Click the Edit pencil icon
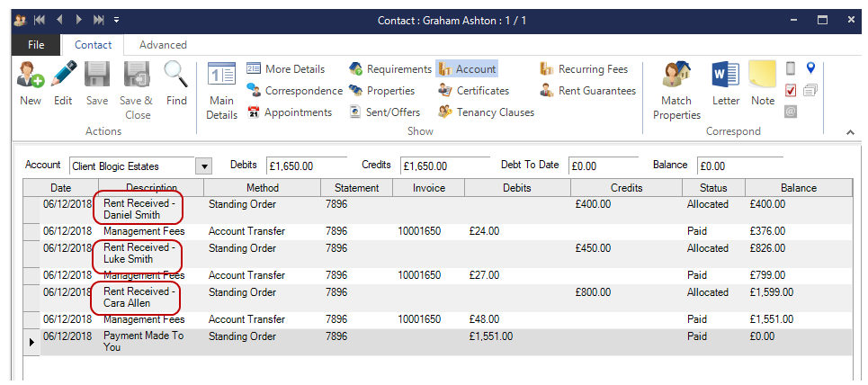 (x=63, y=83)
